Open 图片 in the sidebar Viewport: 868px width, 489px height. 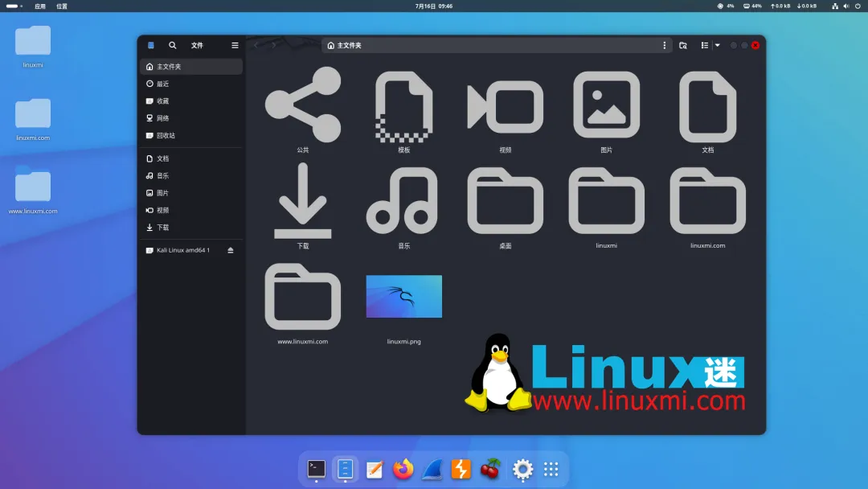point(191,193)
